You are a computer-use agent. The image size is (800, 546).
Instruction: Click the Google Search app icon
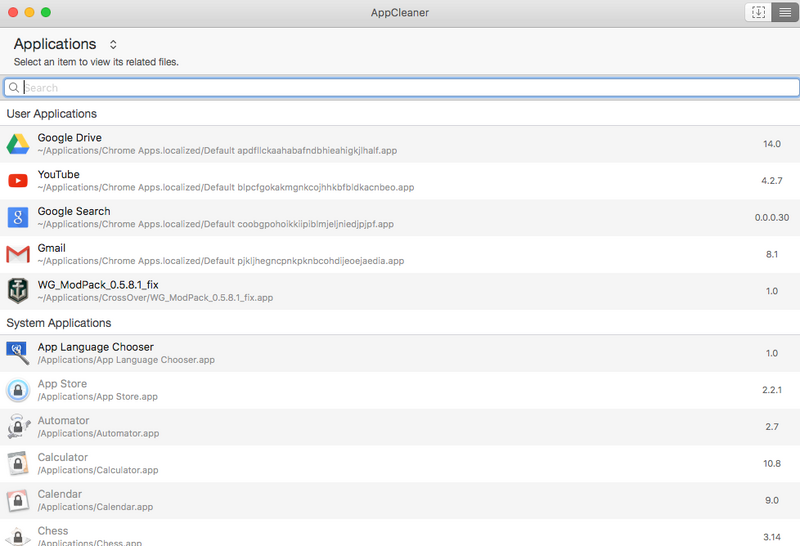click(18, 217)
